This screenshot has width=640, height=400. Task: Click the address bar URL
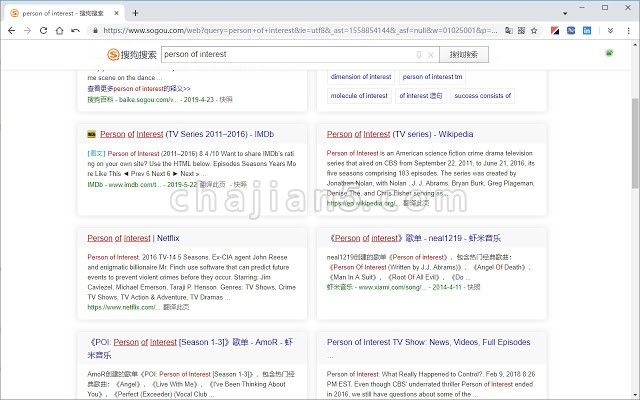300,31
